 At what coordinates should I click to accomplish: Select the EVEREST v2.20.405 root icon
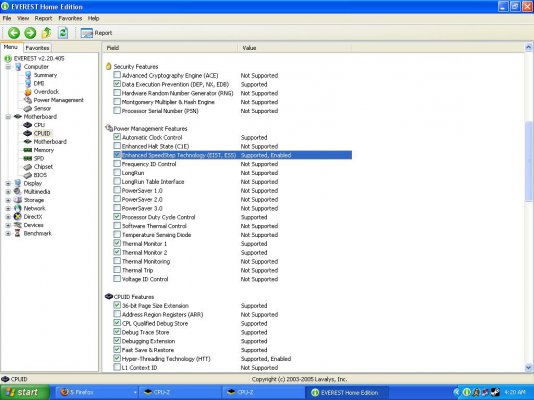coord(8,59)
